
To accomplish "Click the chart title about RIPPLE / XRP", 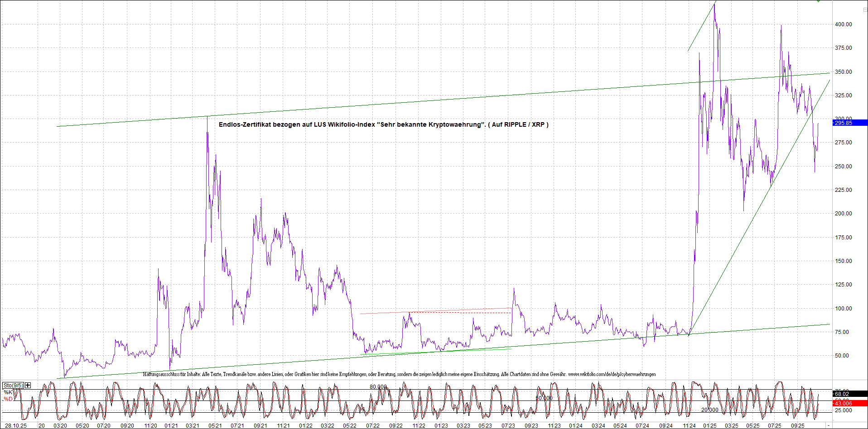I will click(x=383, y=124).
